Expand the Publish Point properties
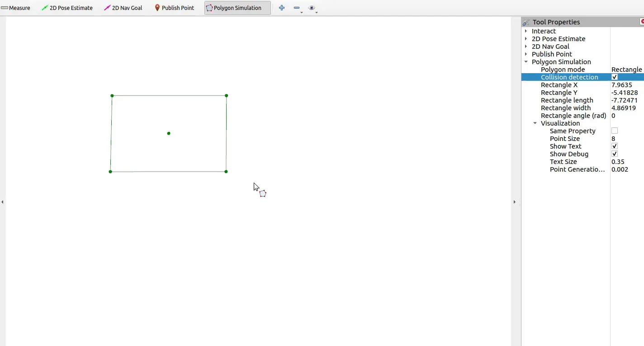 click(526, 54)
